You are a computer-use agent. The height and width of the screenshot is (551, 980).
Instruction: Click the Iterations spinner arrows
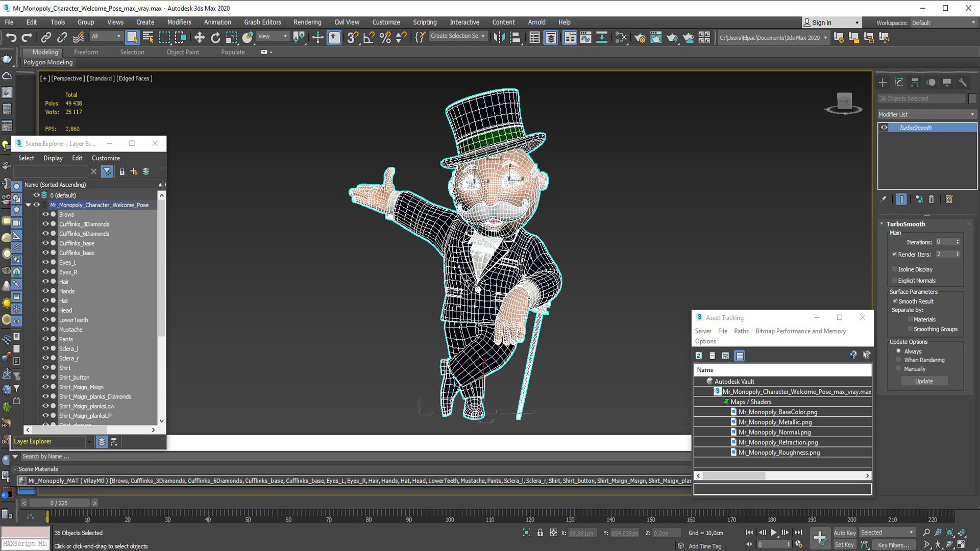(958, 242)
